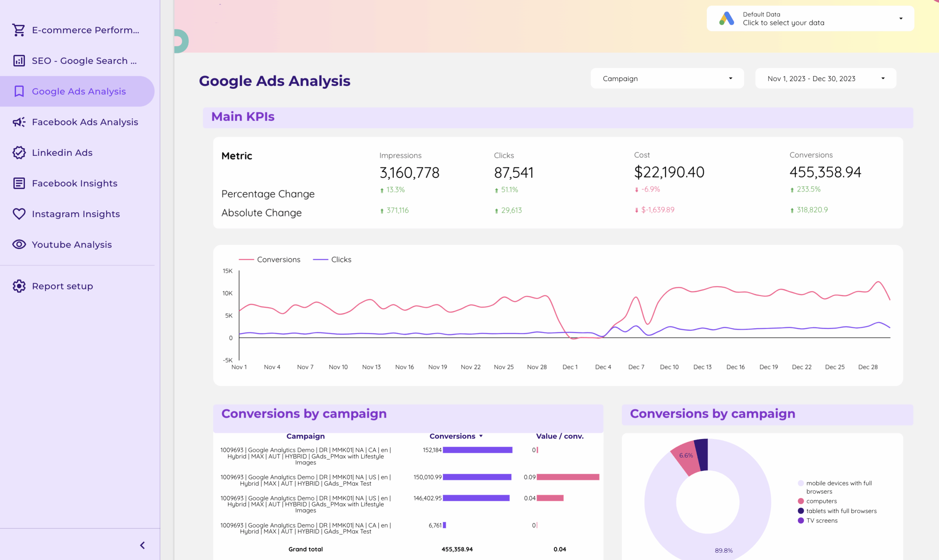The width and height of the screenshot is (939, 560).
Task: Click the Campaign column header
Action: pyautogui.click(x=305, y=436)
